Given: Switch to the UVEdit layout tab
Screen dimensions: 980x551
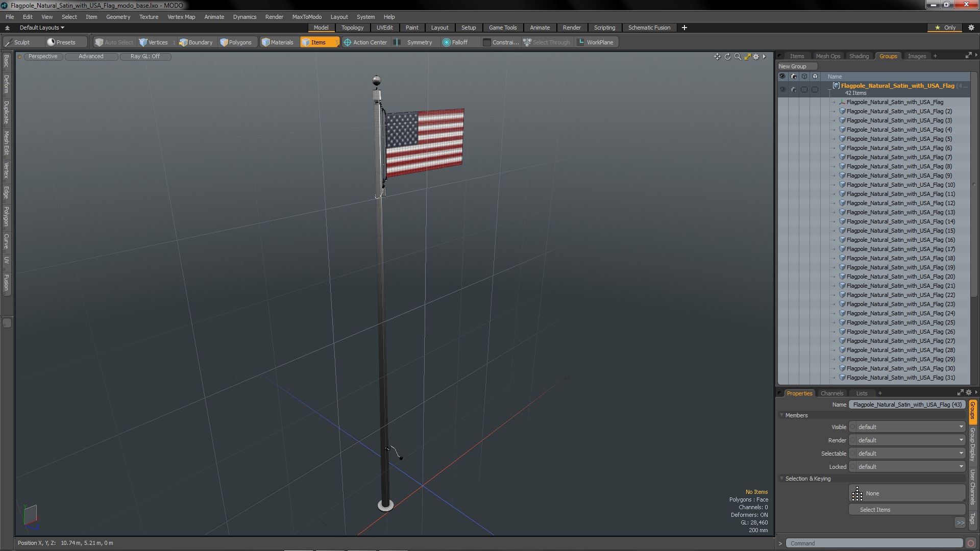Looking at the screenshot, I should (384, 28).
